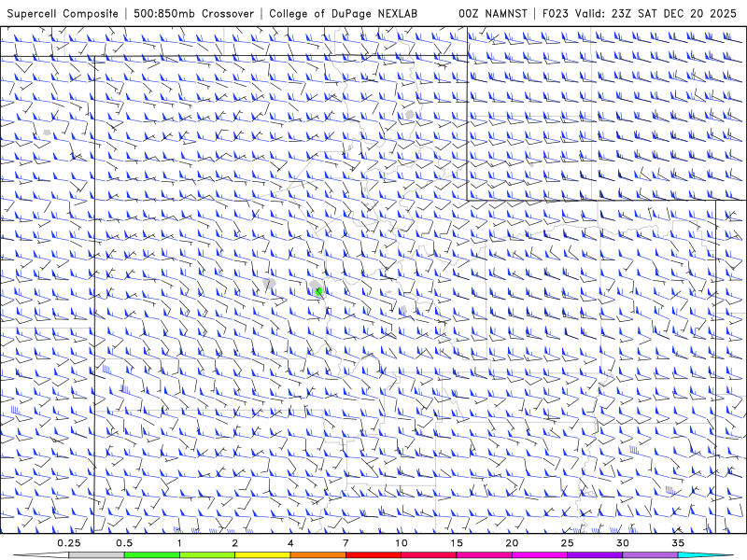Click the '35' colorbar label

pyautogui.click(x=679, y=543)
